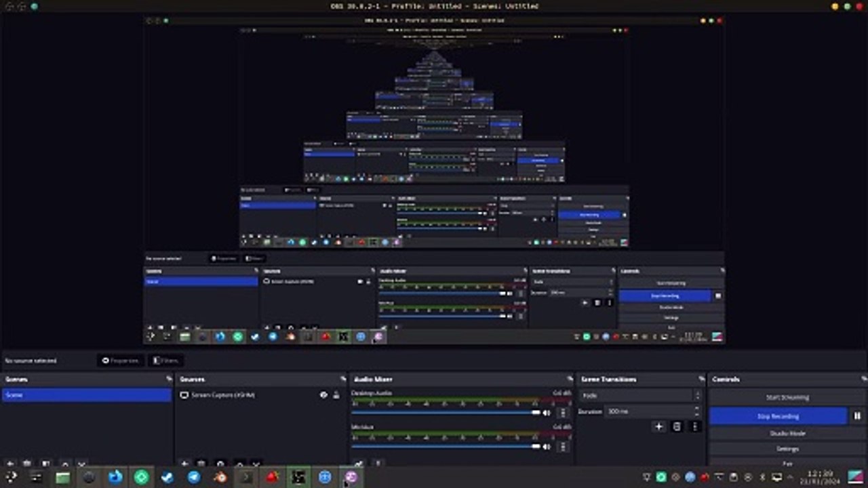Viewport: 868px width, 488px height.
Task: Add a new scene with the plus icon
Action: tap(10, 464)
